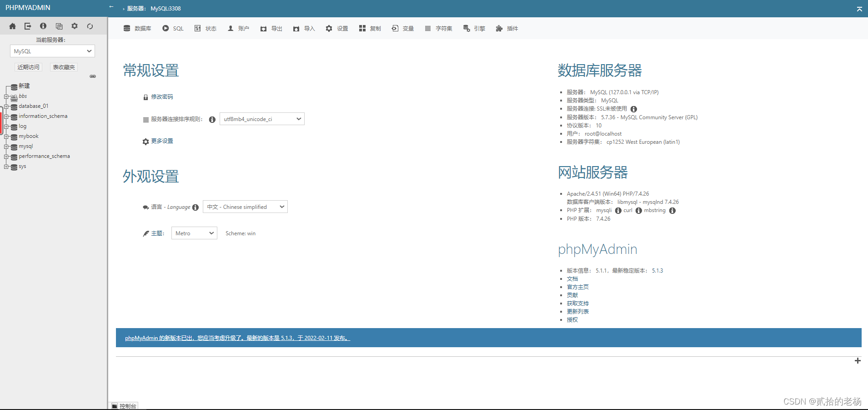Open the 贡献 contribute link
This screenshot has height=410, width=868.
point(572,295)
